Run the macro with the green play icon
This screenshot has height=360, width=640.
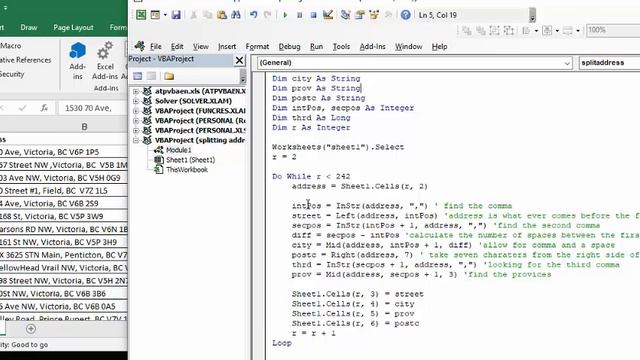click(x=285, y=15)
